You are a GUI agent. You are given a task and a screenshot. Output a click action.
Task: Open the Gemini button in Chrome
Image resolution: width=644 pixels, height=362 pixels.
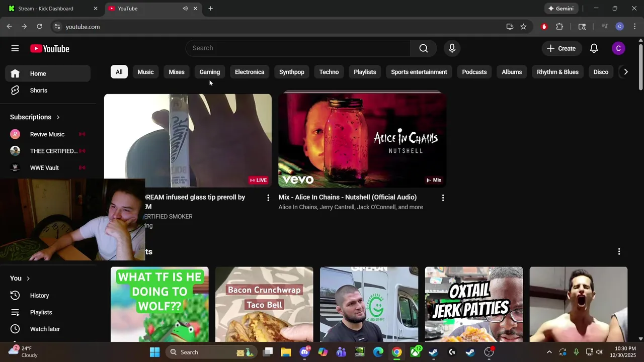point(561,9)
